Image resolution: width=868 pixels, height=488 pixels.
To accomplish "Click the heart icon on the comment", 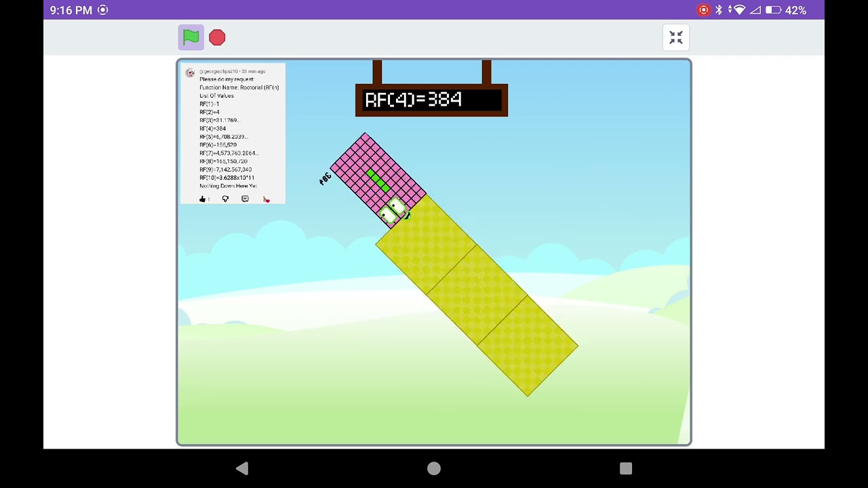I will pyautogui.click(x=266, y=199).
